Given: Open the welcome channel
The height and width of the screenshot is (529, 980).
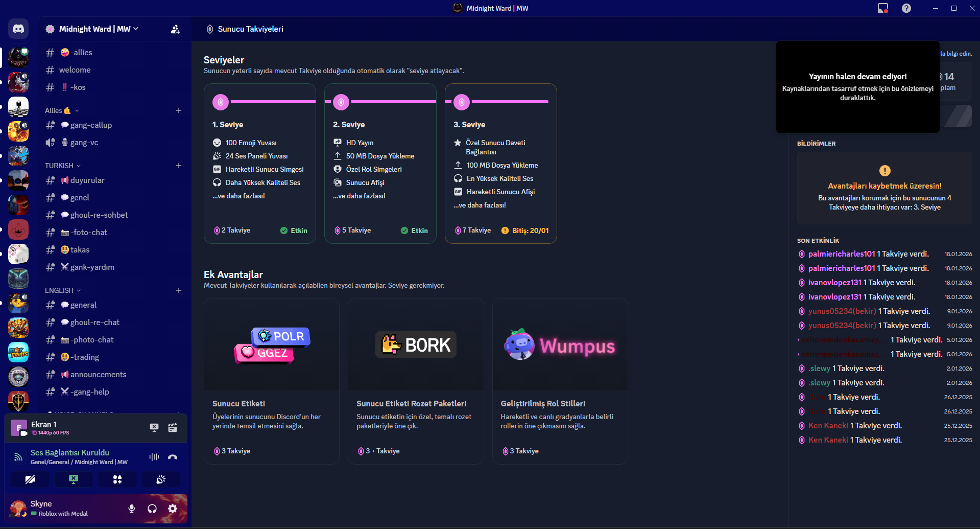Looking at the screenshot, I should [x=113, y=70].
